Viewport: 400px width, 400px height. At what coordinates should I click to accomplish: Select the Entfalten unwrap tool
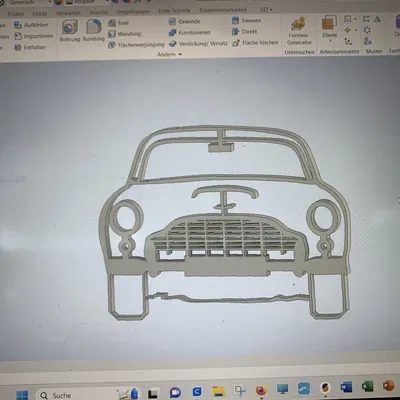30,47
